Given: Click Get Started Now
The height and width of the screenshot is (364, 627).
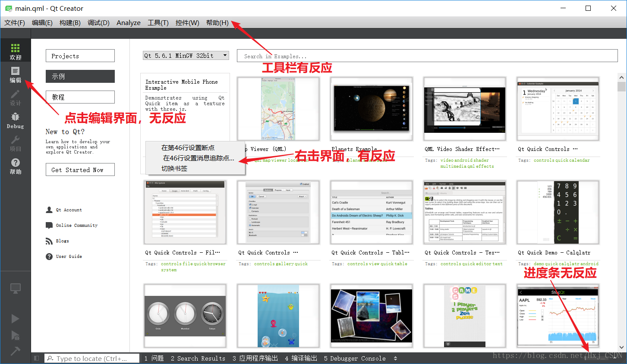Looking at the screenshot, I should point(80,169).
